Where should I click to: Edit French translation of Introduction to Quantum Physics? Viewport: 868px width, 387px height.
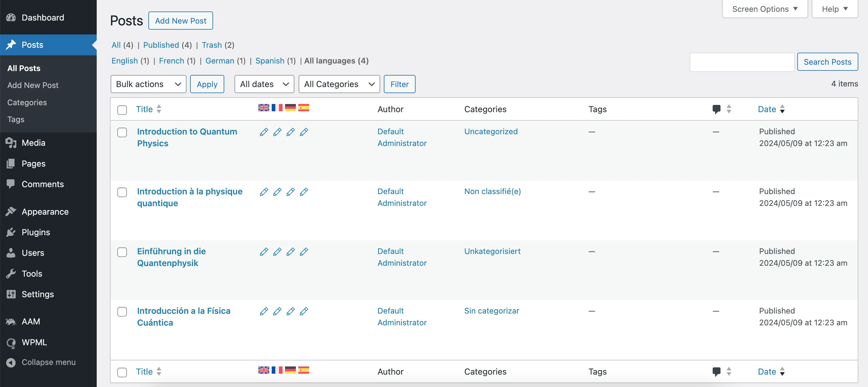click(x=277, y=132)
